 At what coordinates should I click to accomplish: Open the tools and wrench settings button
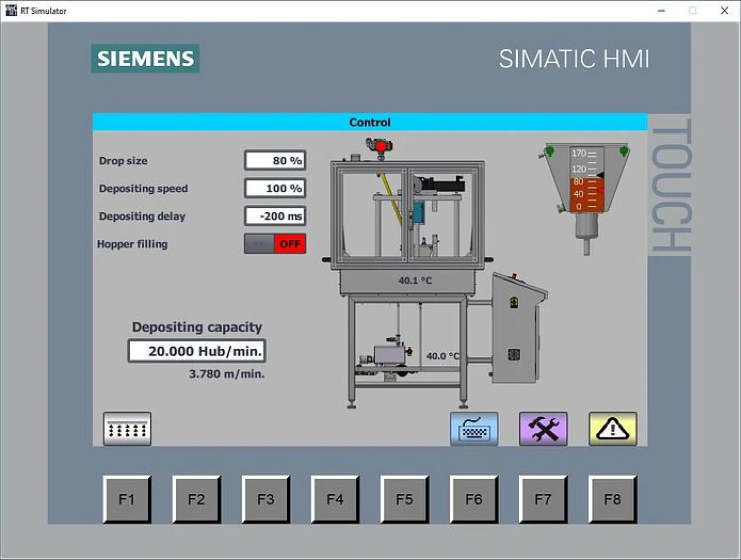(544, 428)
